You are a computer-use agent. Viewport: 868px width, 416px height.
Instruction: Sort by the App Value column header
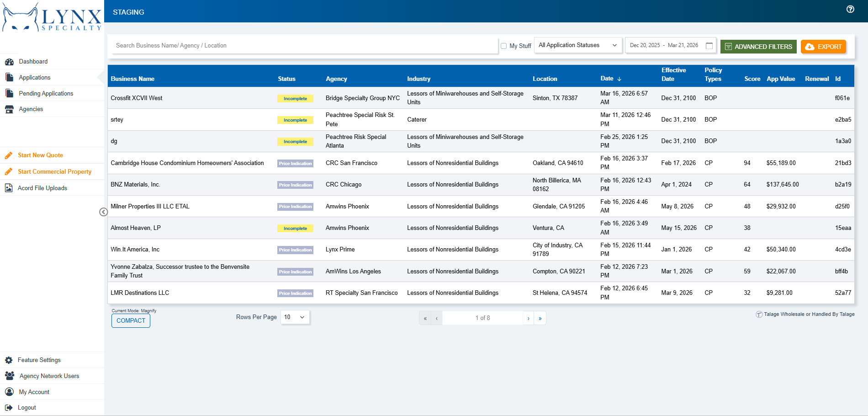pos(781,79)
